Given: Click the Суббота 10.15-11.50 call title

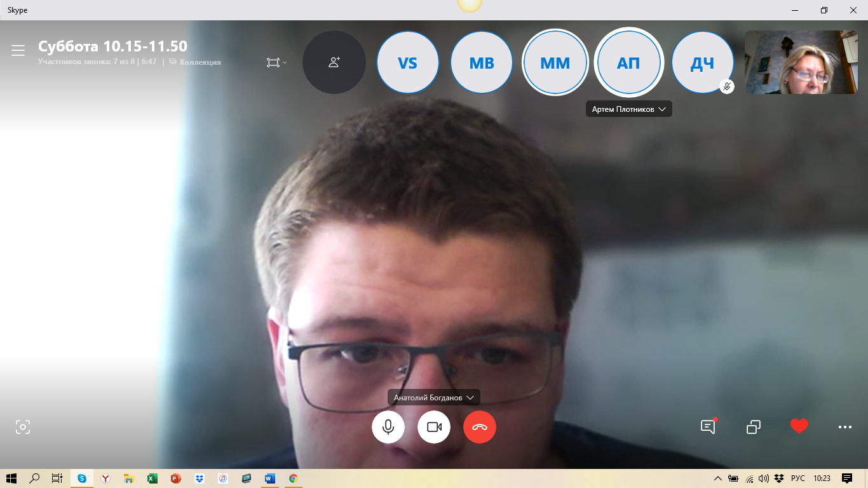Looking at the screenshot, I should (x=112, y=46).
